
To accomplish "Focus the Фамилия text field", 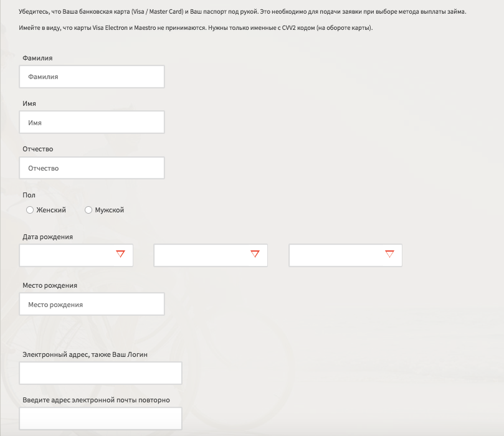I will coord(92,77).
